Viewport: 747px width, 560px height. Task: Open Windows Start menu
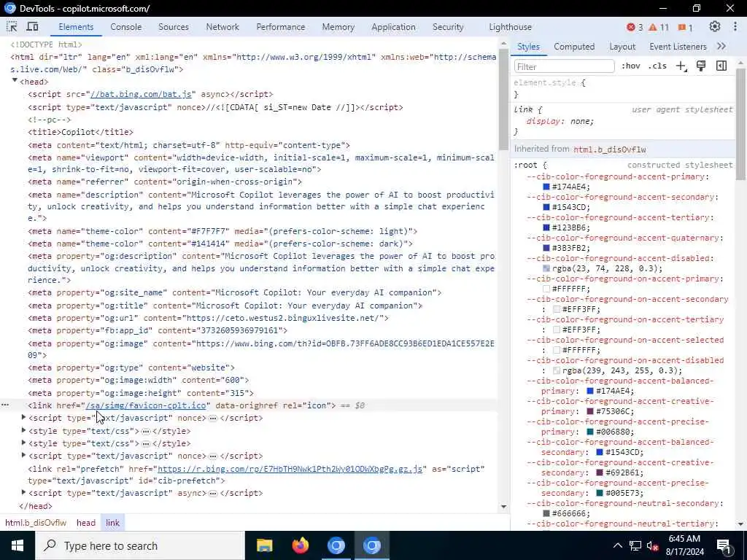18,545
